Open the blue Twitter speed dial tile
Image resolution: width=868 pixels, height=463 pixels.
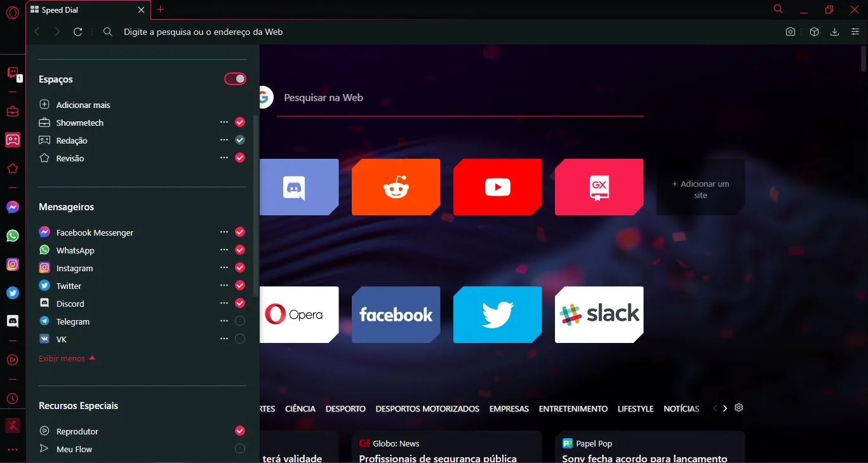pyautogui.click(x=498, y=314)
